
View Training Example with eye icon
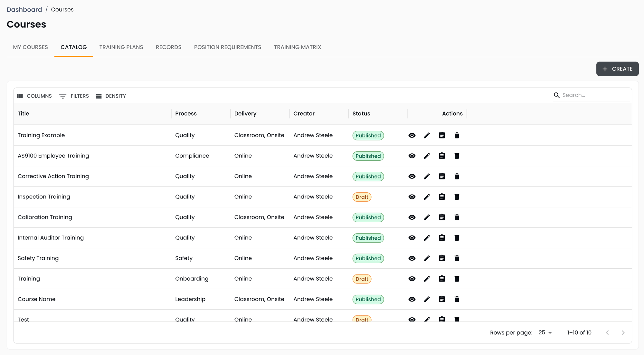point(412,135)
